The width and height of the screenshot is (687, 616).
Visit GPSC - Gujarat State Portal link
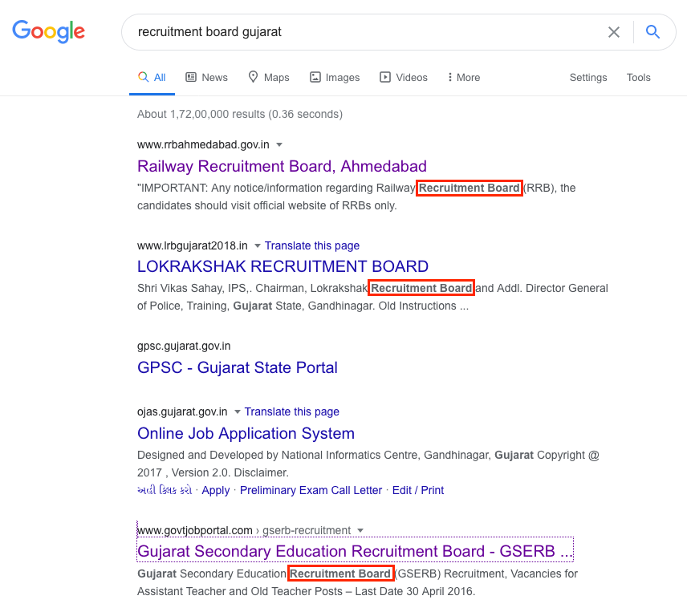238,368
